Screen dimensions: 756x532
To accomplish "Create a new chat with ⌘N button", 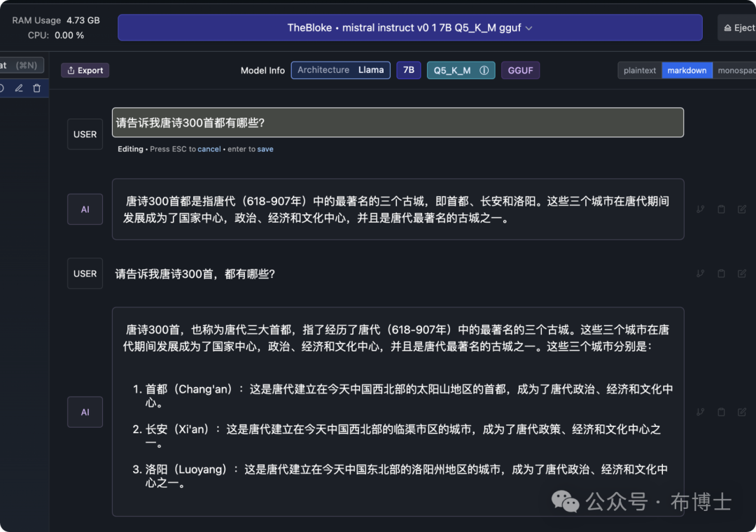I will pyautogui.click(x=21, y=65).
